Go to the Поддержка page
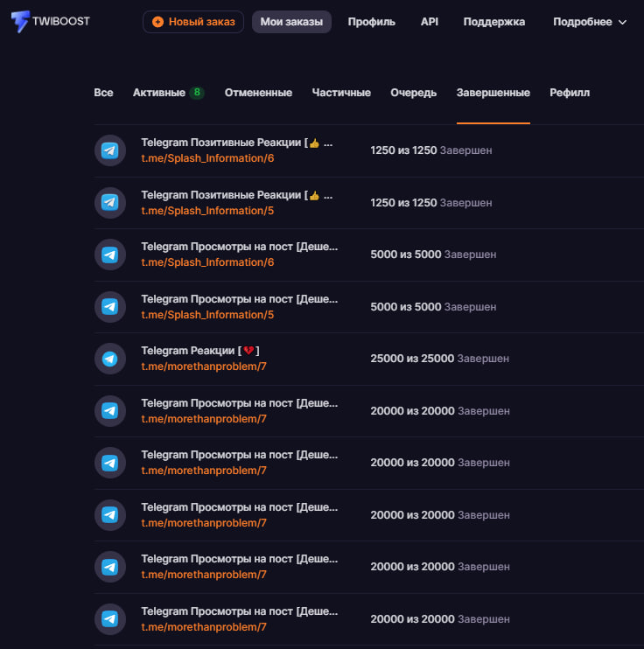 (x=494, y=22)
